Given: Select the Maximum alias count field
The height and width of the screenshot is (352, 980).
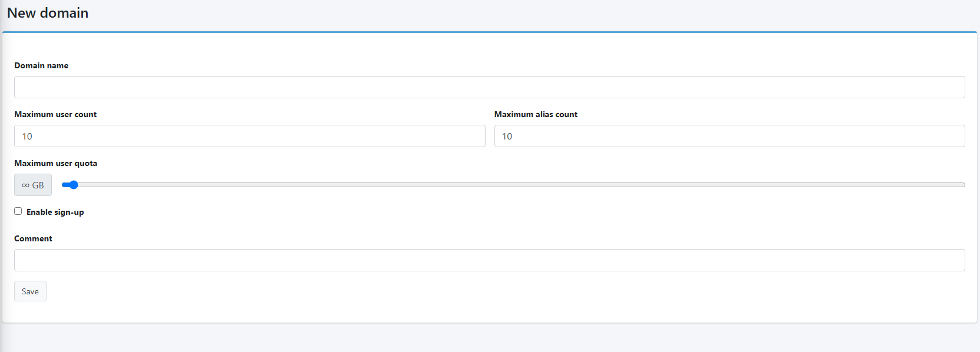Looking at the screenshot, I should point(730,136).
